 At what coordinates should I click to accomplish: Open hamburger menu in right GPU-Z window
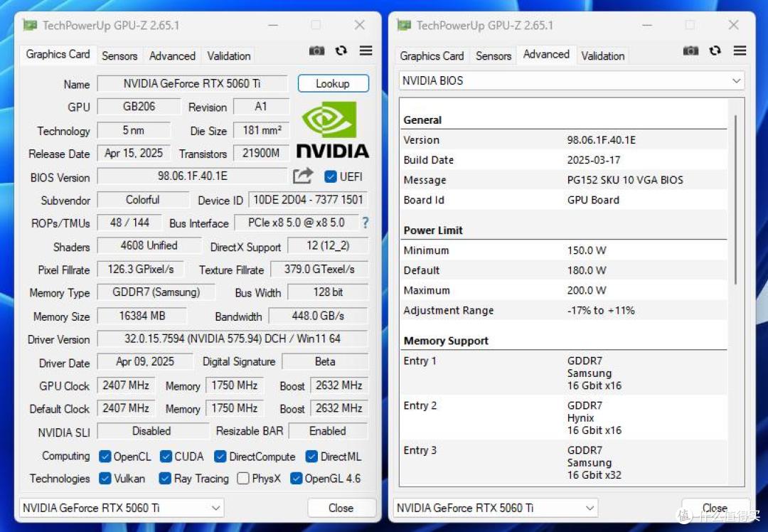[x=740, y=50]
